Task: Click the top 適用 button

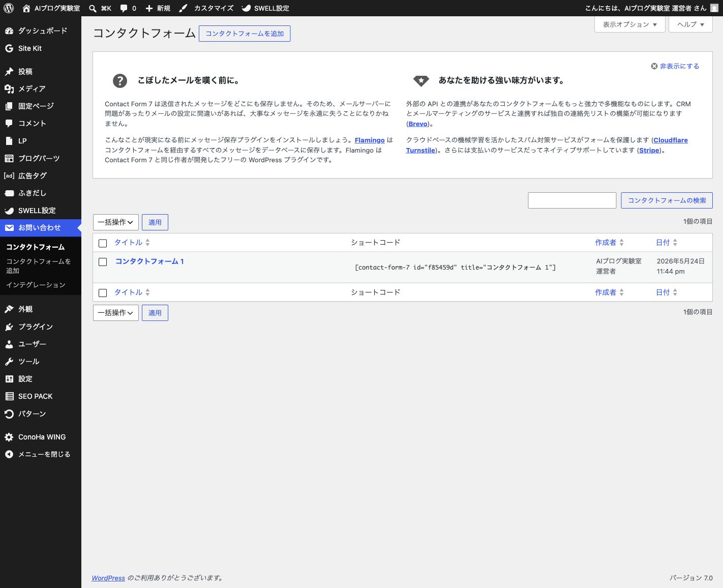Action: pos(155,222)
